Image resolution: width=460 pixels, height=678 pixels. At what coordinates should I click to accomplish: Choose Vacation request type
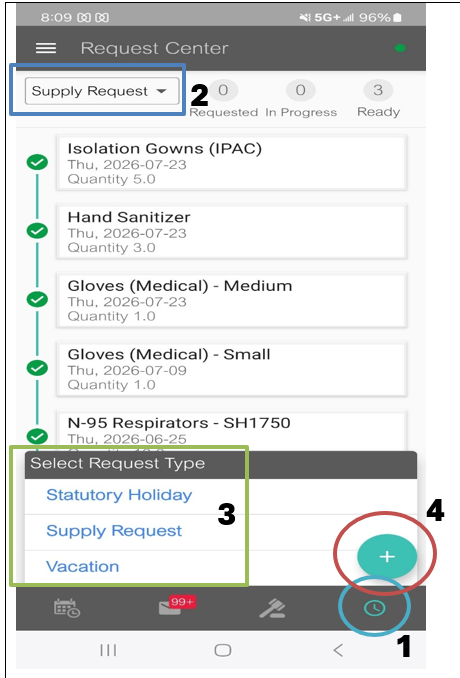83,566
